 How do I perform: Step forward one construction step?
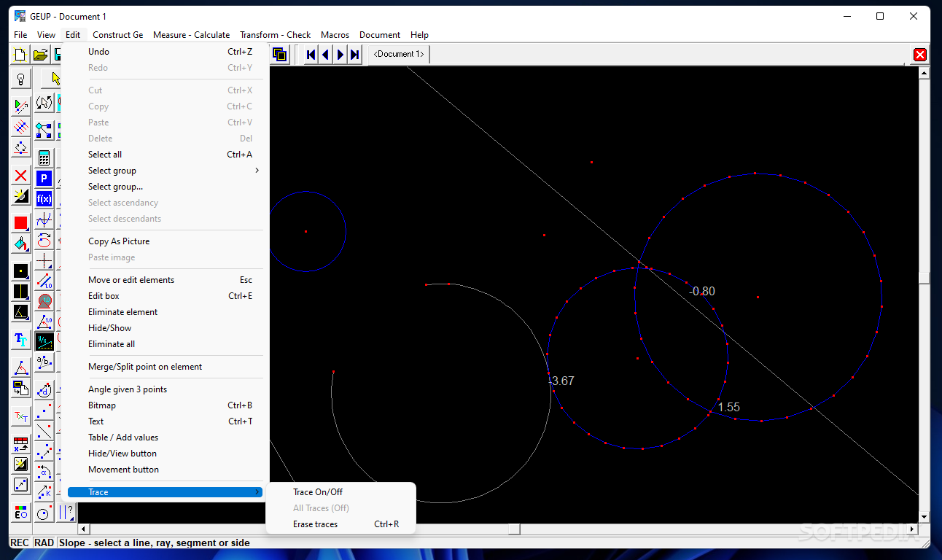[x=340, y=54]
